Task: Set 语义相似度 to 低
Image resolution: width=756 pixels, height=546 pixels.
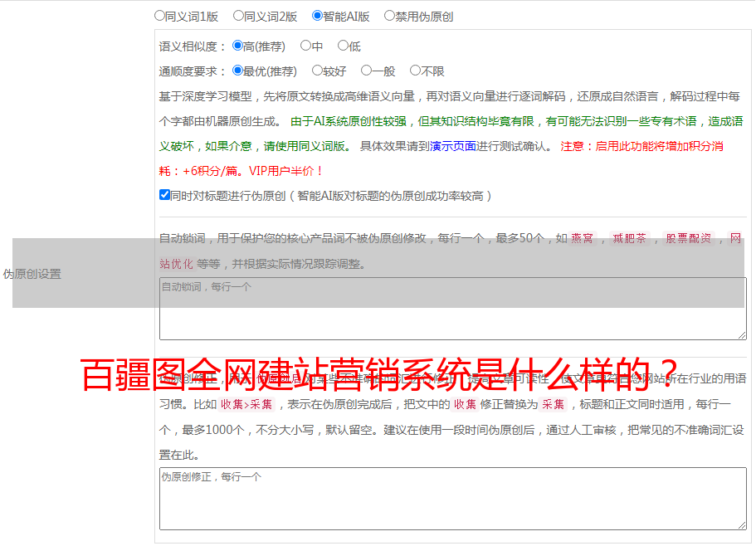Action: tap(343, 46)
